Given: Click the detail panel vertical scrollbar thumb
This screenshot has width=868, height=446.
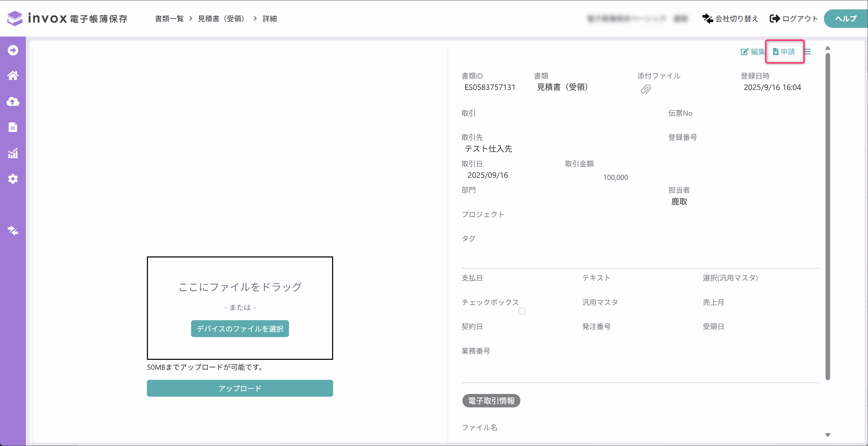Looking at the screenshot, I should click(x=828, y=216).
